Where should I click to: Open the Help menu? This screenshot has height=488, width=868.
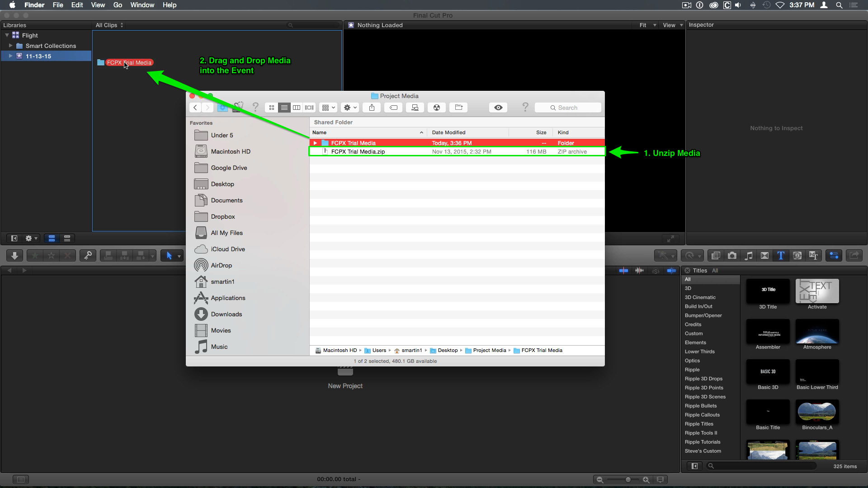[x=170, y=5]
